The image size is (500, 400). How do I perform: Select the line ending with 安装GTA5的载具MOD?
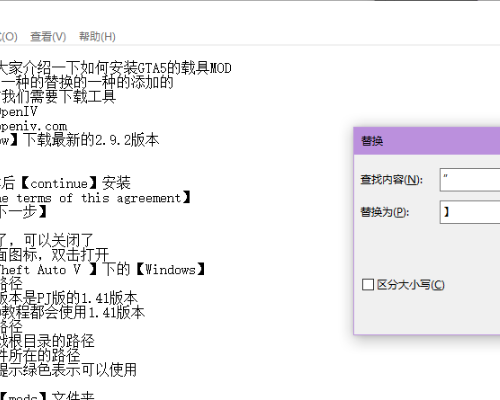pyautogui.click(x=116, y=68)
